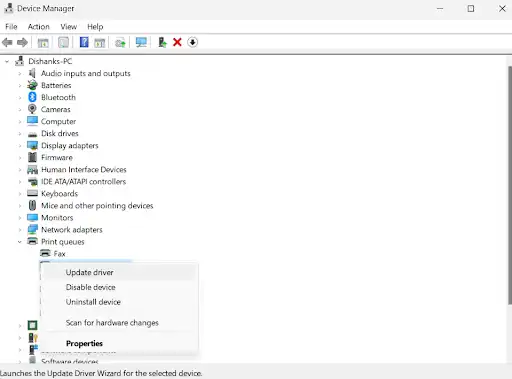Click the Dishanks-PC computer icon
Viewport: 512px width, 379px height.
point(20,61)
